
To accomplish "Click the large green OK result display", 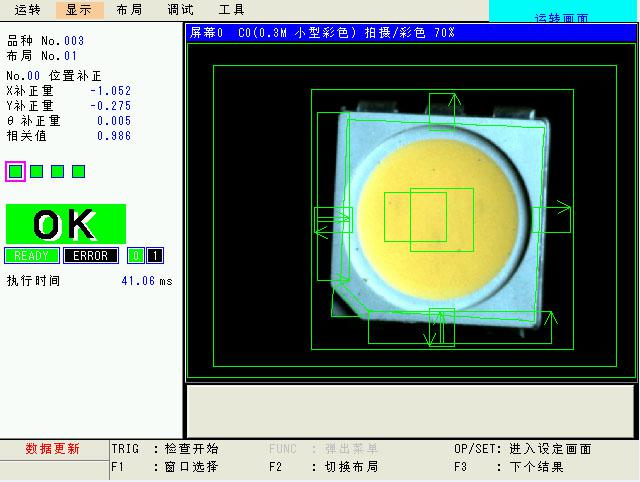I will click(66, 224).
